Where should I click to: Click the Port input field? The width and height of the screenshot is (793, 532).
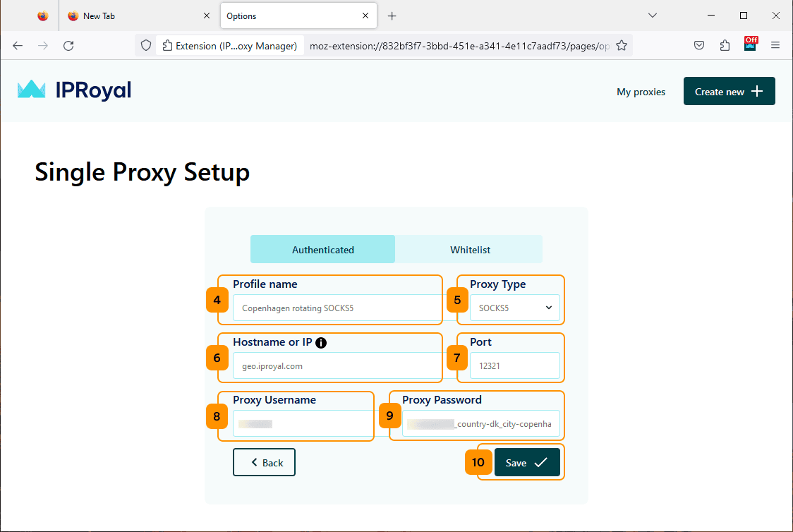(515, 365)
